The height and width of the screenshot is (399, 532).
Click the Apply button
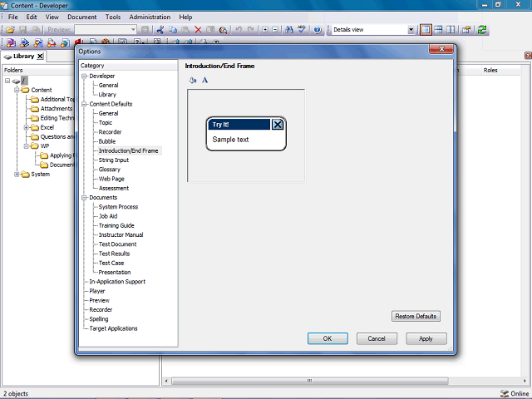tap(426, 338)
